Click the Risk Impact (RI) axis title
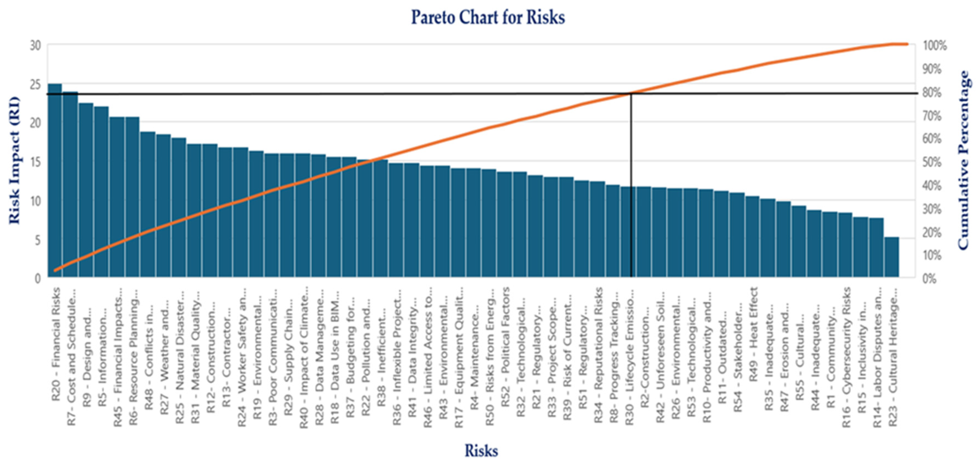This screenshot has height=467, width=980. click(14, 161)
